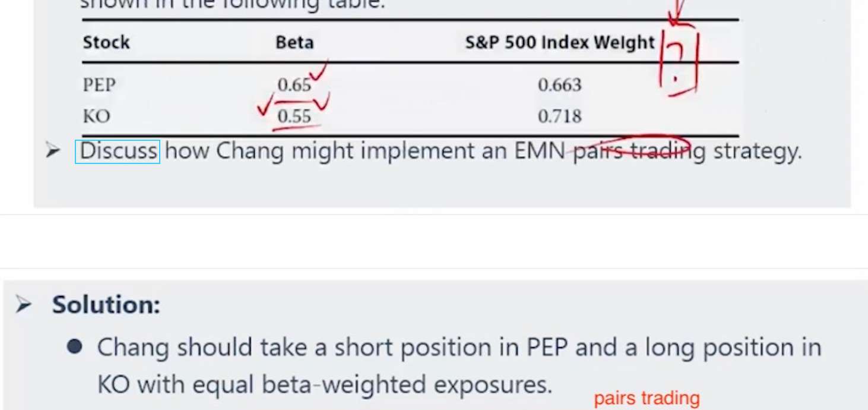This screenshot has height=410, width=868.
Task: Click the arrow bullet before Discuss
Action: click(x=53, y=152)
